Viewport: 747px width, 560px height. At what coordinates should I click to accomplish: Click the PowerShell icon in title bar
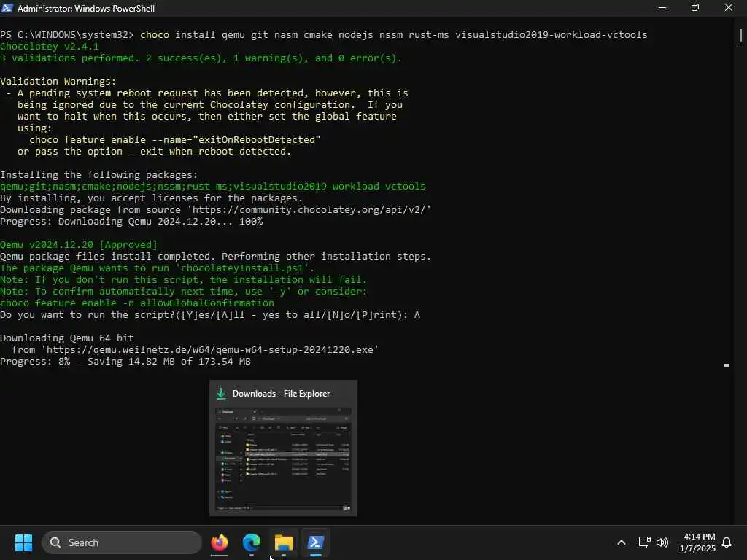(7, 8)
